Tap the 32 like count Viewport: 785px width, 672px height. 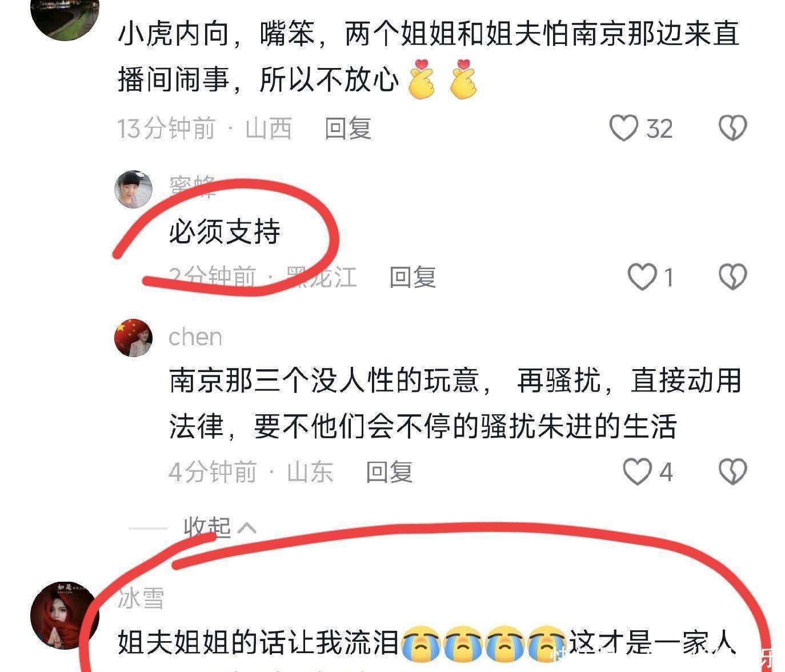tap(659, 129)
